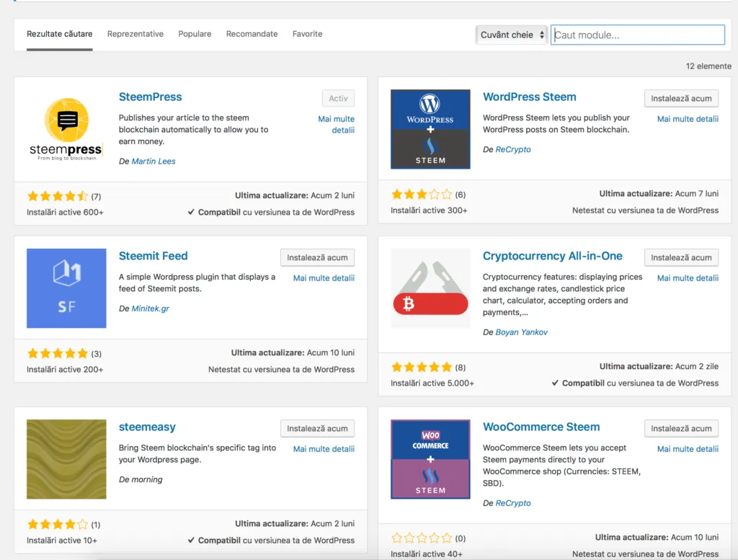This screenshot has width=738, height=560.
Task: Open the WordPress Steem title link
Action: coord(530,97)
